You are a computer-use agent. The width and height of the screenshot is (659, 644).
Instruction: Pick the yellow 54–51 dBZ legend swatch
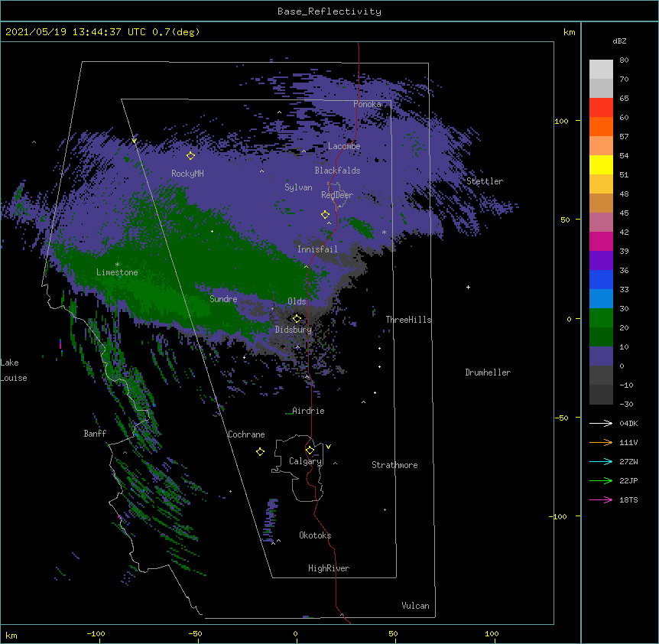tap(601, 164)
